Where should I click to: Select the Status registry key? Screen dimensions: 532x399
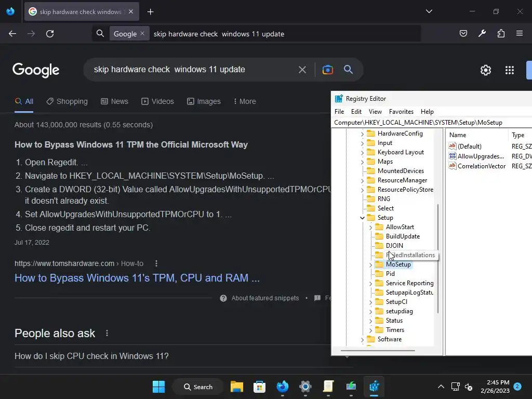394,321
